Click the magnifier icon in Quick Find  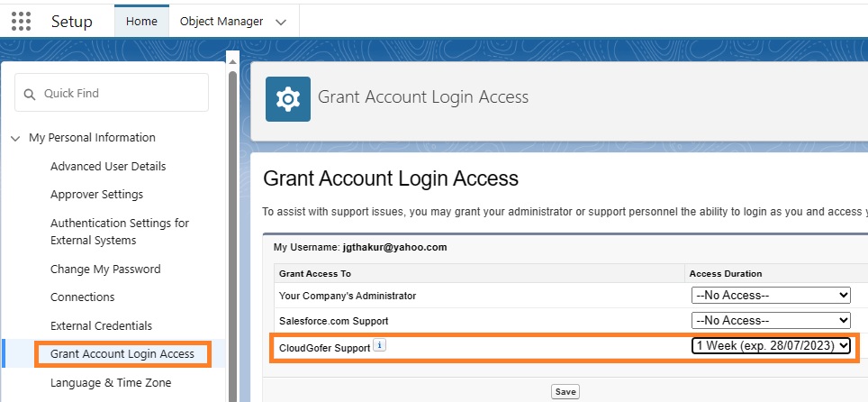pos(30,94)
